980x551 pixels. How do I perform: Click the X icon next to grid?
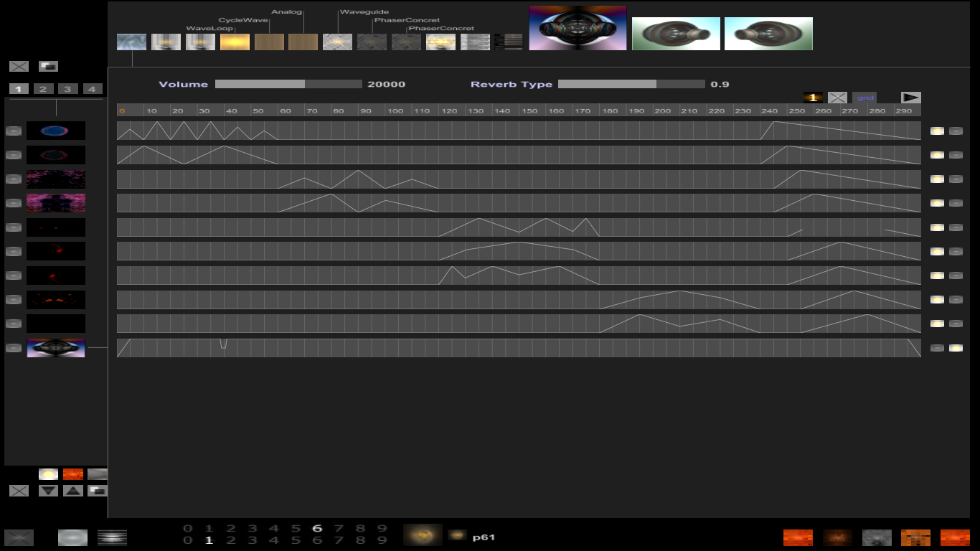pyautogui.click(x=837, y=98)
